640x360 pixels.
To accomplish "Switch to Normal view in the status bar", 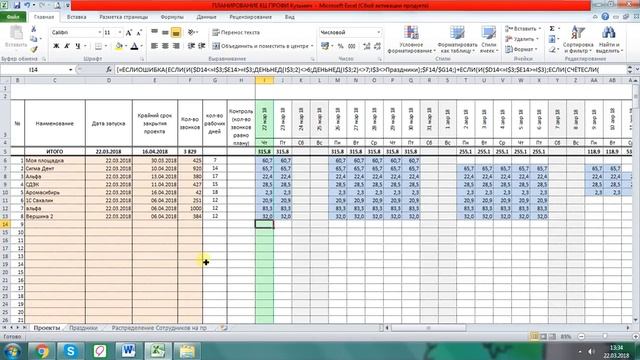I will (x=534, y=336).
